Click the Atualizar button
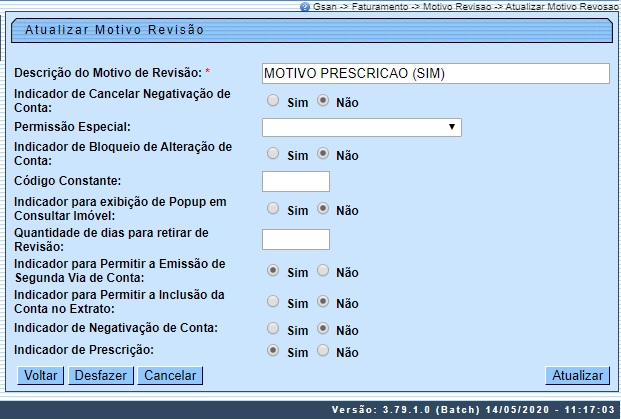 click(577, 375)
